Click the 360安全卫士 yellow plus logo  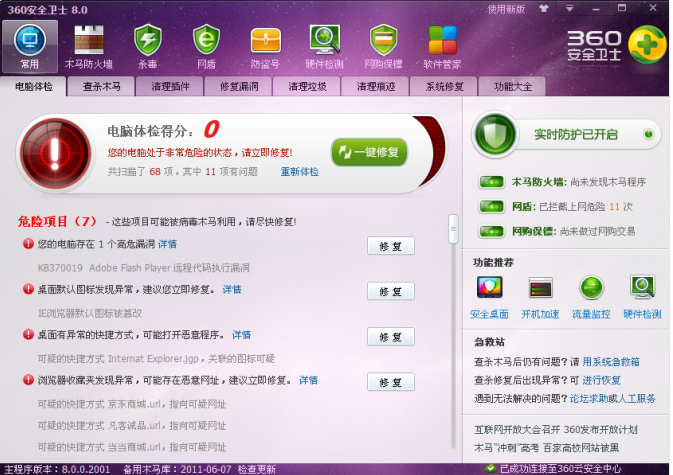pyautogui.click(x=648, y=45)
